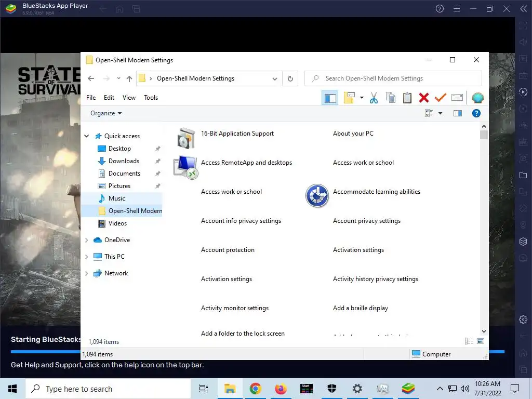Open the File menu
The height and width of the screenshot is (399, 532).
(91, 98)
